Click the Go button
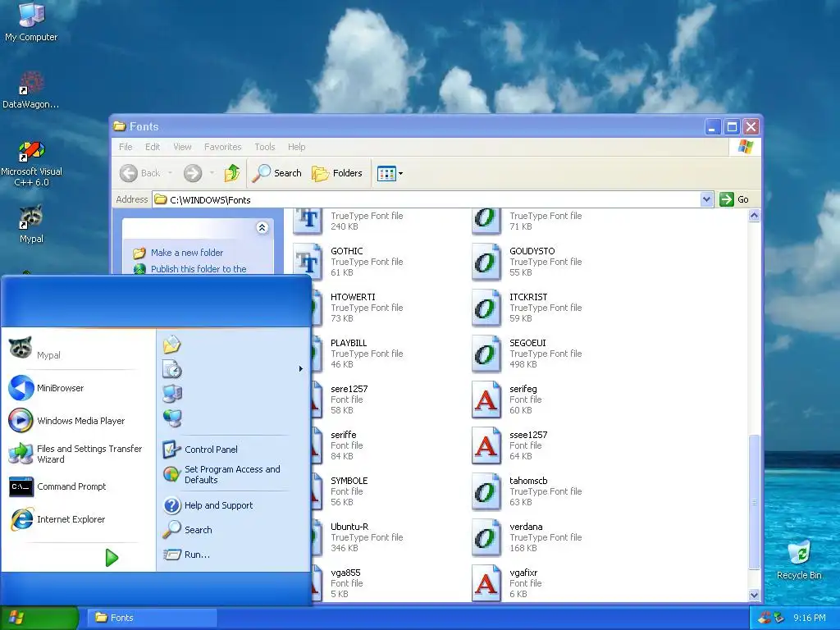Screen dimensions: 840x630 point(734,199)
